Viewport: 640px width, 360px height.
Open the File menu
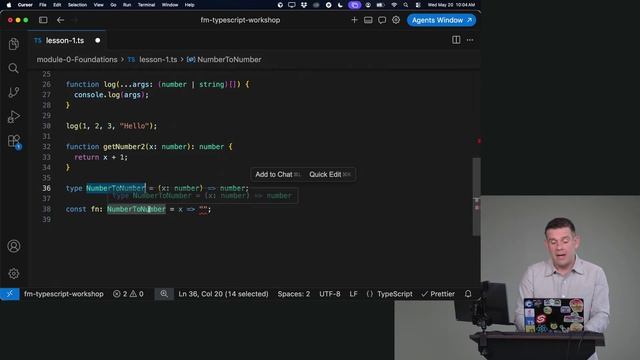(x=42, y=5)
